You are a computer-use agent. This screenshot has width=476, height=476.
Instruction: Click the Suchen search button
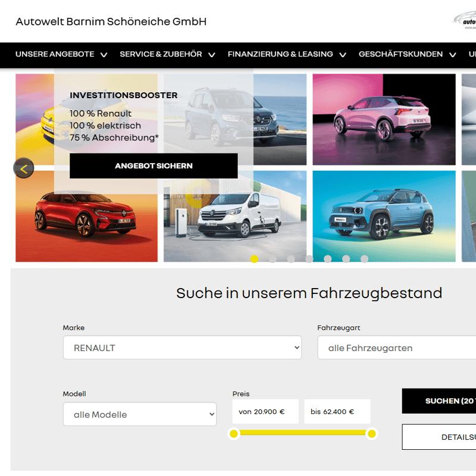pyautogui.click(x=439, y=401)
